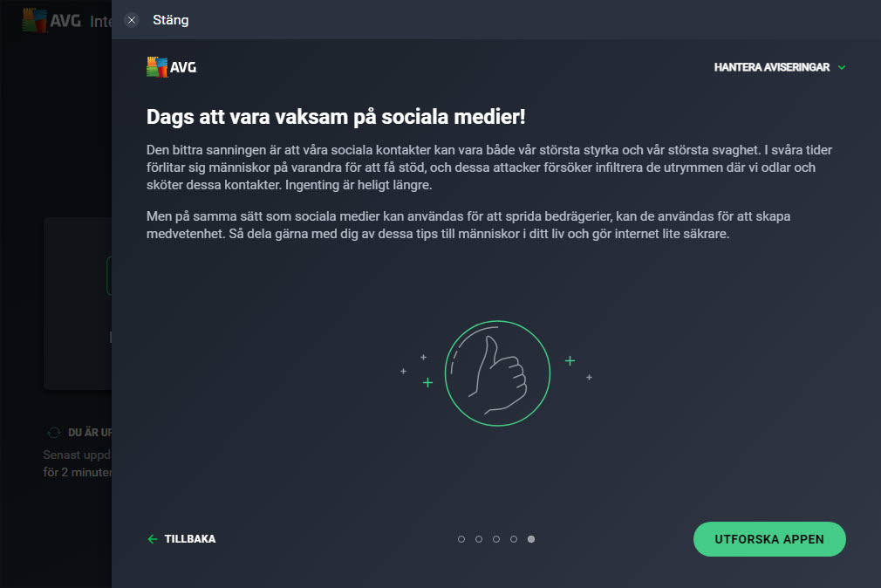Click the background AVG logo at top-left
Screen dimensions: 881x588
(51, 21)
